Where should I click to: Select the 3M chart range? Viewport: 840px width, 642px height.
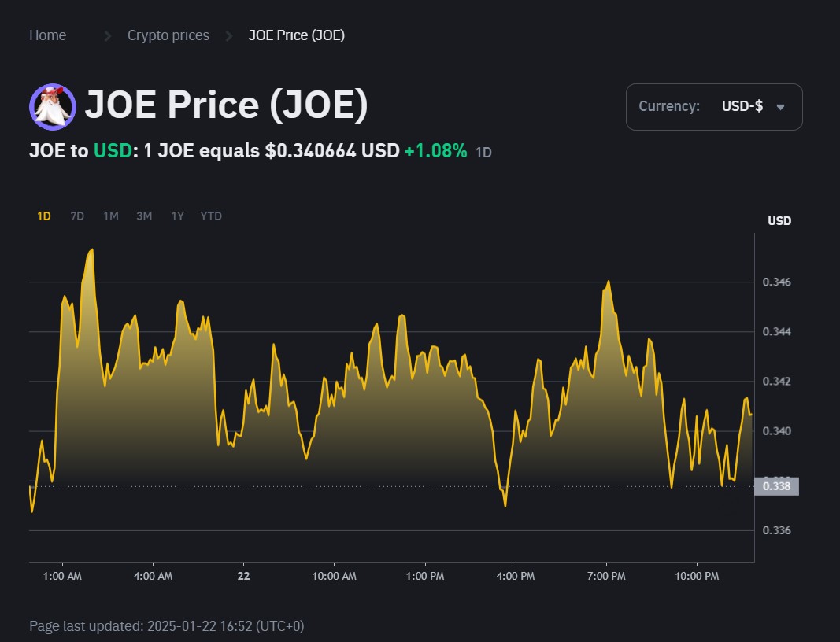(x=144, y=216)
